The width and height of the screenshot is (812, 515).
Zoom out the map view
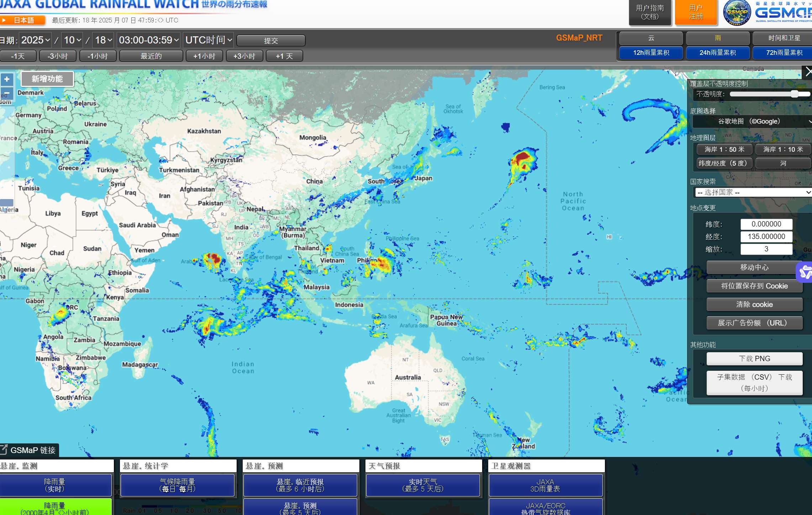[7, 93]
